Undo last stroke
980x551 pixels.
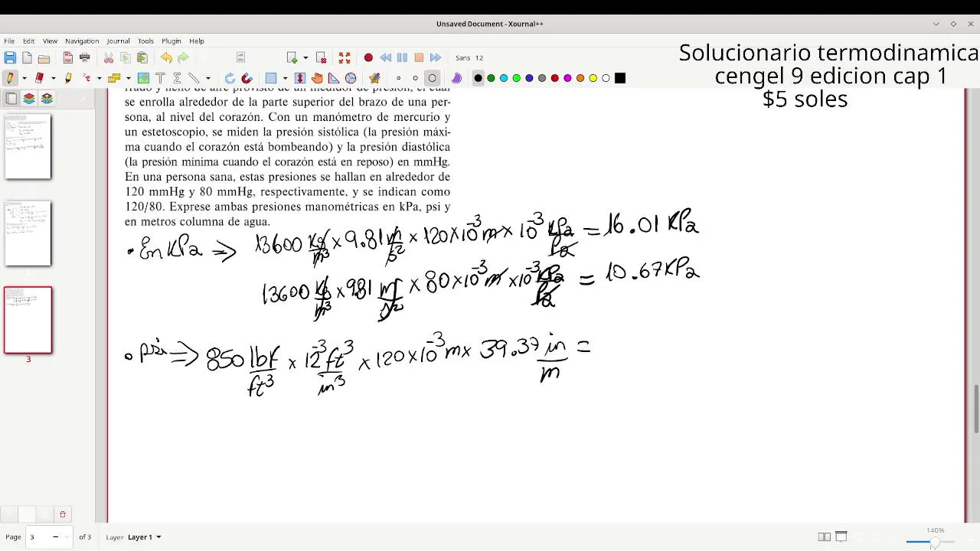click(x=166, y=57)
